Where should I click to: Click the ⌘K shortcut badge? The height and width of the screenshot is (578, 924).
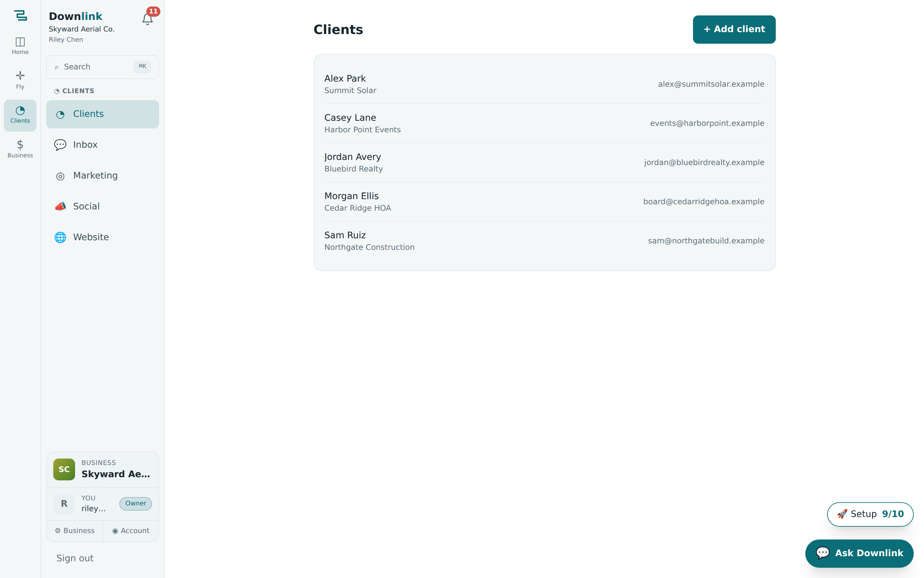tap(142, 66)
